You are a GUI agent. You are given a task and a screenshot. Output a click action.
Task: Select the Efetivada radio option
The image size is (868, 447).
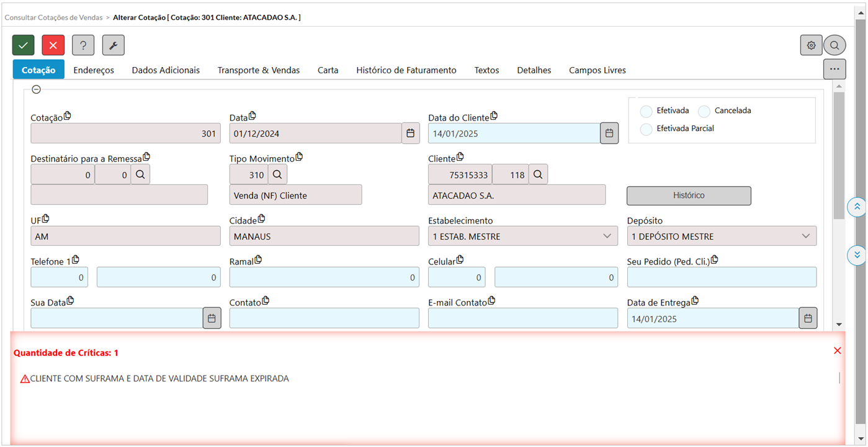[647, 111]
